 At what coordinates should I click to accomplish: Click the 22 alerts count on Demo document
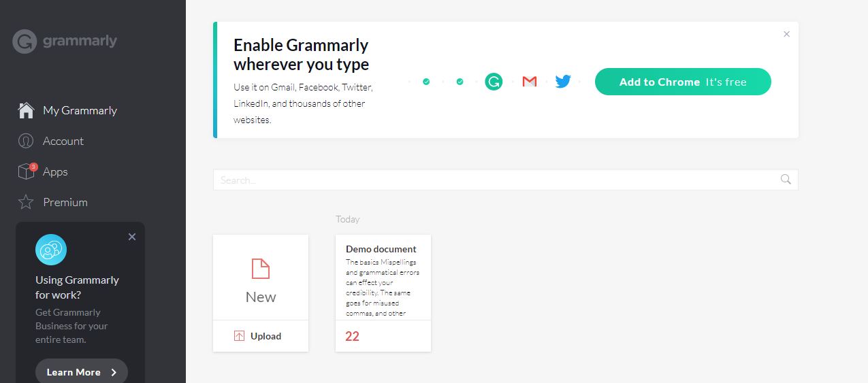point(352,336)
